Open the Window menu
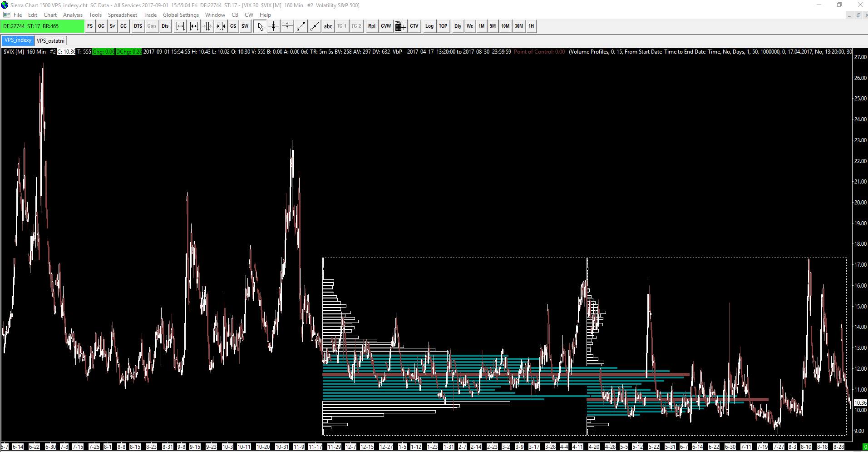The image size is (868, 452). 215,15
